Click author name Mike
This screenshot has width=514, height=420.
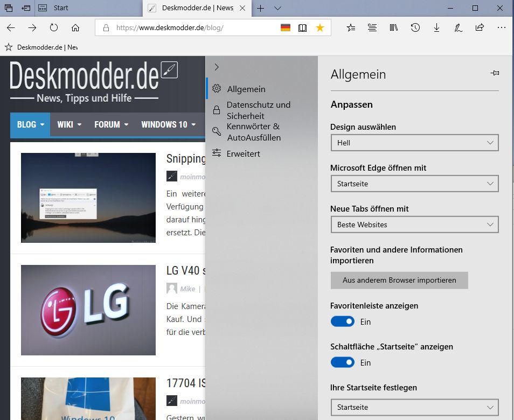tap(187, 289)
